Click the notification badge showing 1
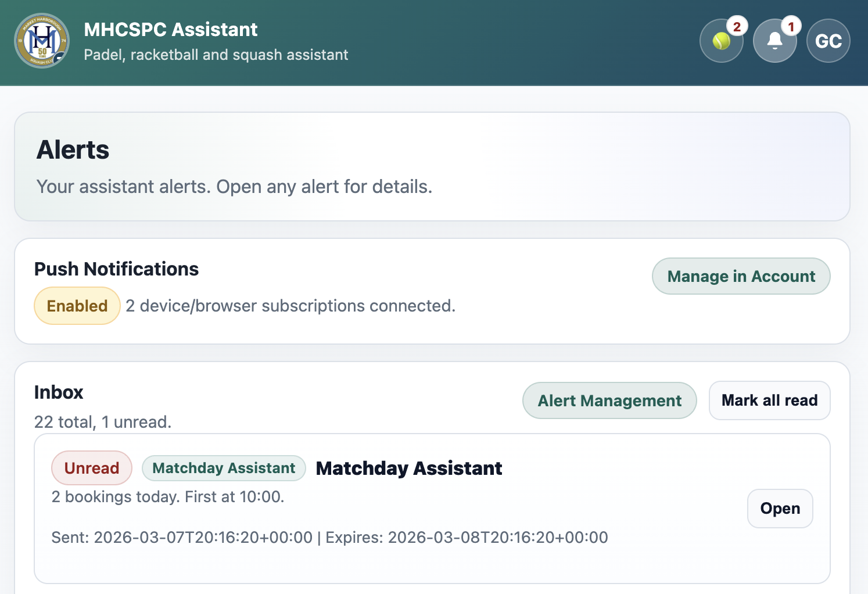This screenshot has height=594, width=868. 791,26
